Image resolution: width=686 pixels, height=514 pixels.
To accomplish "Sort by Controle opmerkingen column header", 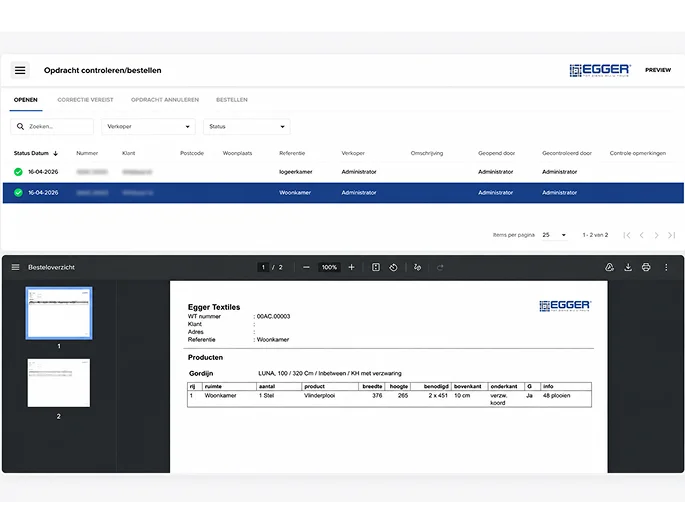I will [x=638, y=154].
